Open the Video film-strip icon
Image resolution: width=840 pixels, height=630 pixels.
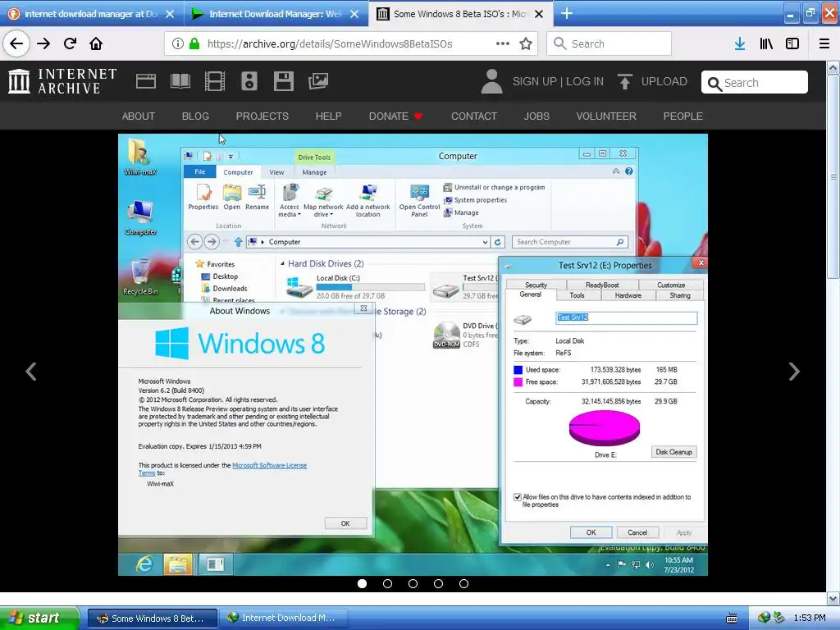coord(215,81)
